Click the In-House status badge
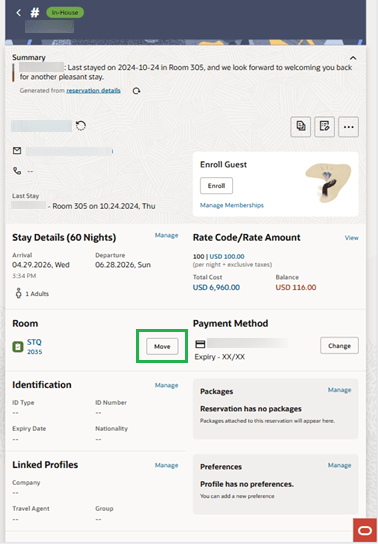 [65, 13]
